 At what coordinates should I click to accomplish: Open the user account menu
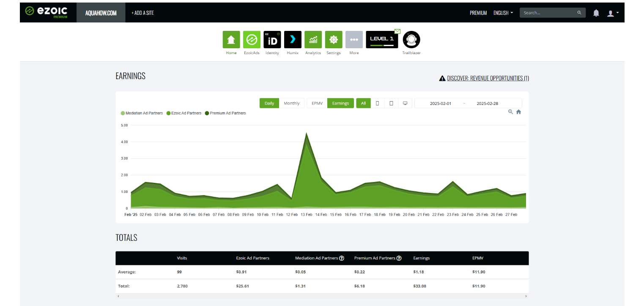click(613, 13)
